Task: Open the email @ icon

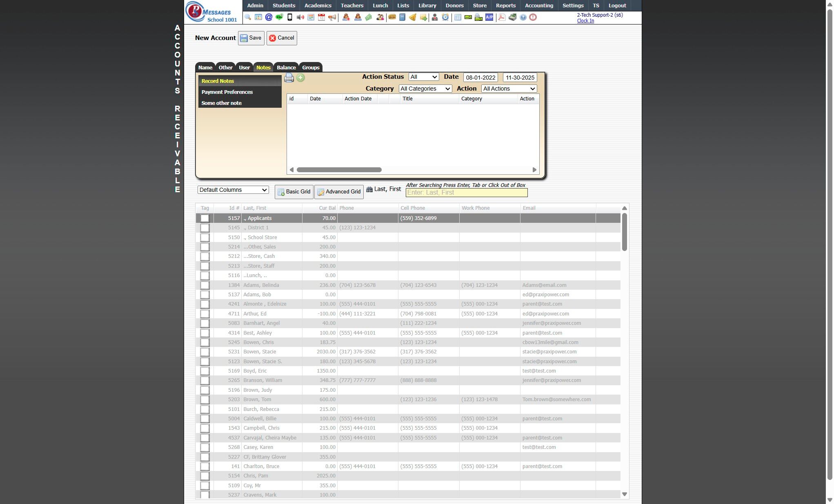Action: (x=269, y=17)
